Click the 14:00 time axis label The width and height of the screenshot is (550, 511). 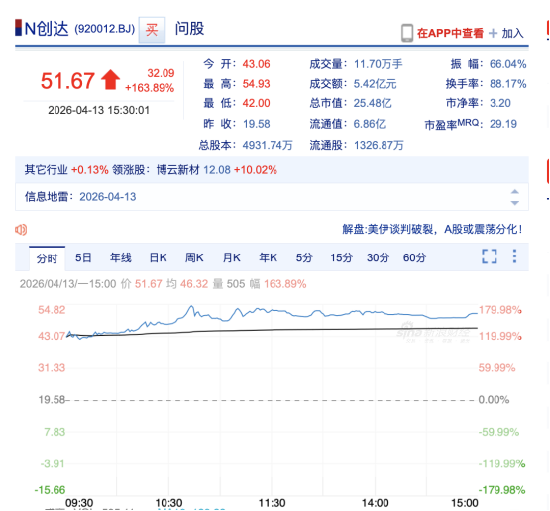[x=375, y=503]
